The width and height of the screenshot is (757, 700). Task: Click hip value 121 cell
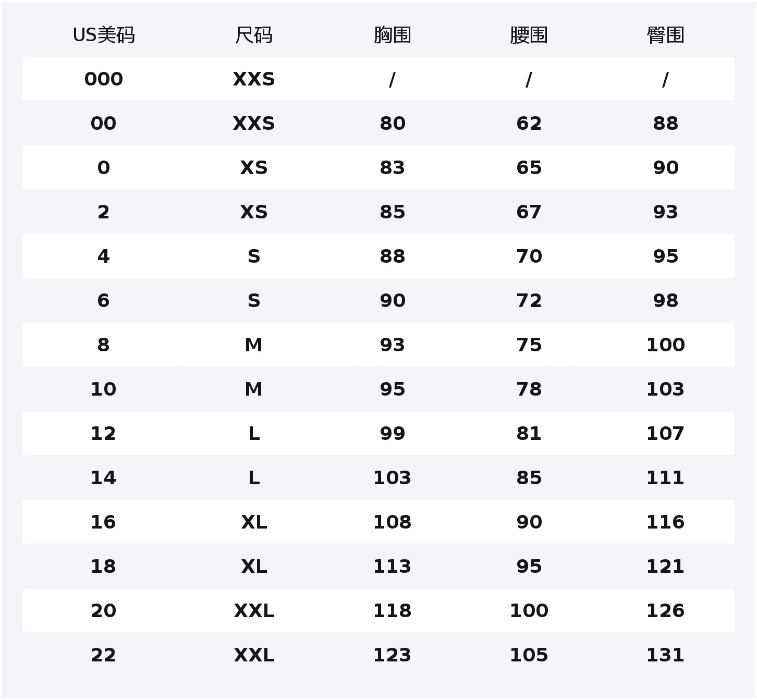pos(665,567)
